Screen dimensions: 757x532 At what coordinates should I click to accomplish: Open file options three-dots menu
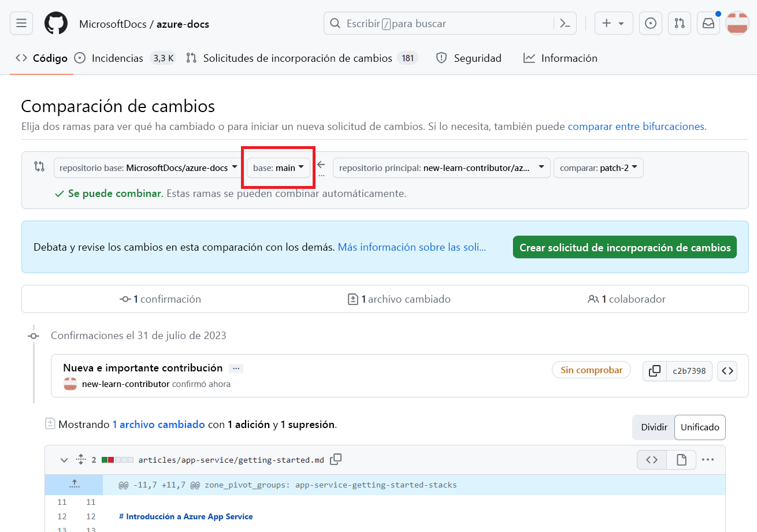point(708,460)
